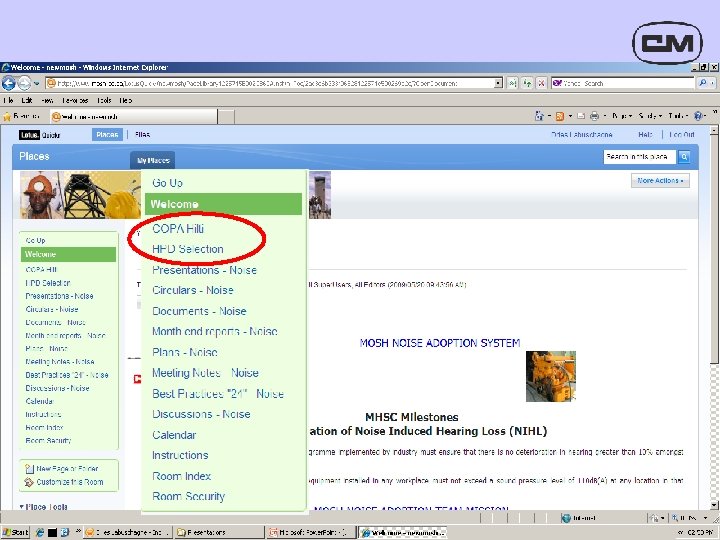
Task: Click the blue Help question icon
Action: [698, 116]
